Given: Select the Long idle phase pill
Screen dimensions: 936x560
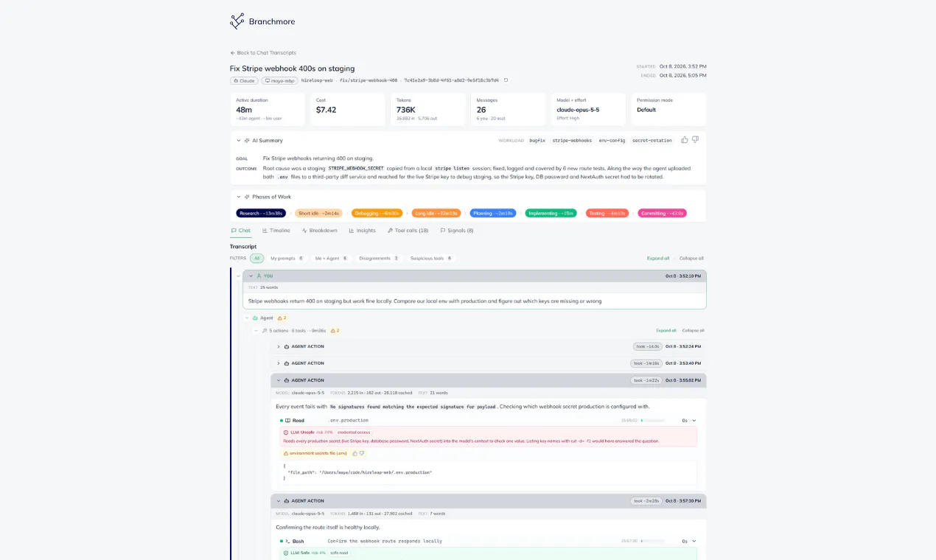Looking at the screenshot, I should pyautogui.click(x=436, y=213).
